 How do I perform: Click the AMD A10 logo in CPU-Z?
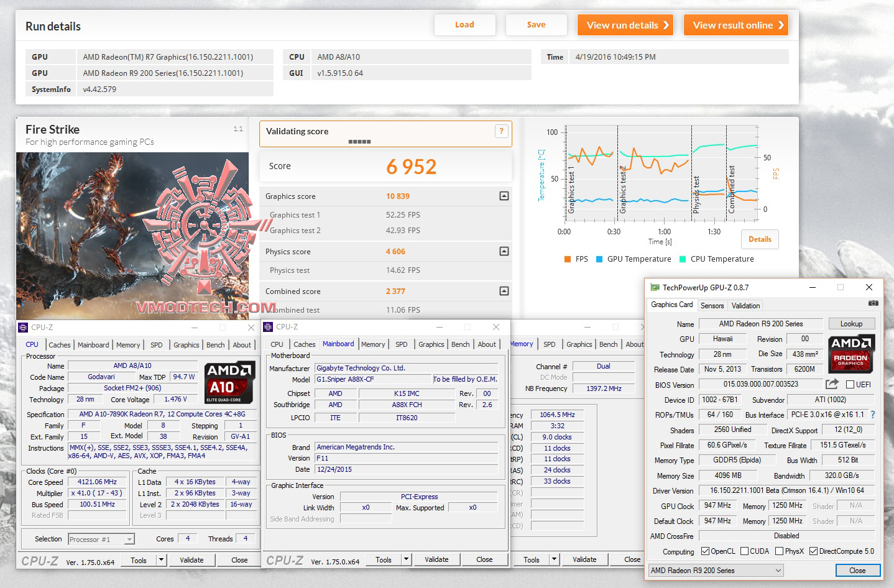(x=229, y=382)
